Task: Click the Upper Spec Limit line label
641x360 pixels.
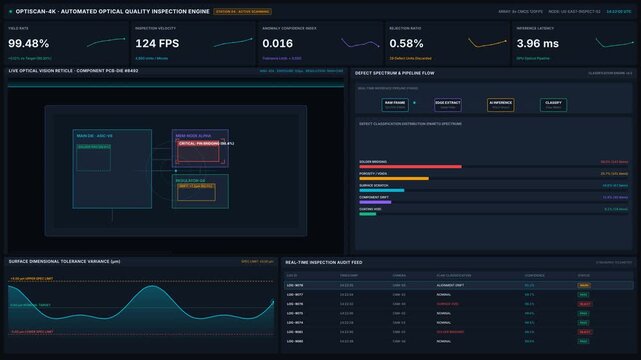Action: (31, 279)
